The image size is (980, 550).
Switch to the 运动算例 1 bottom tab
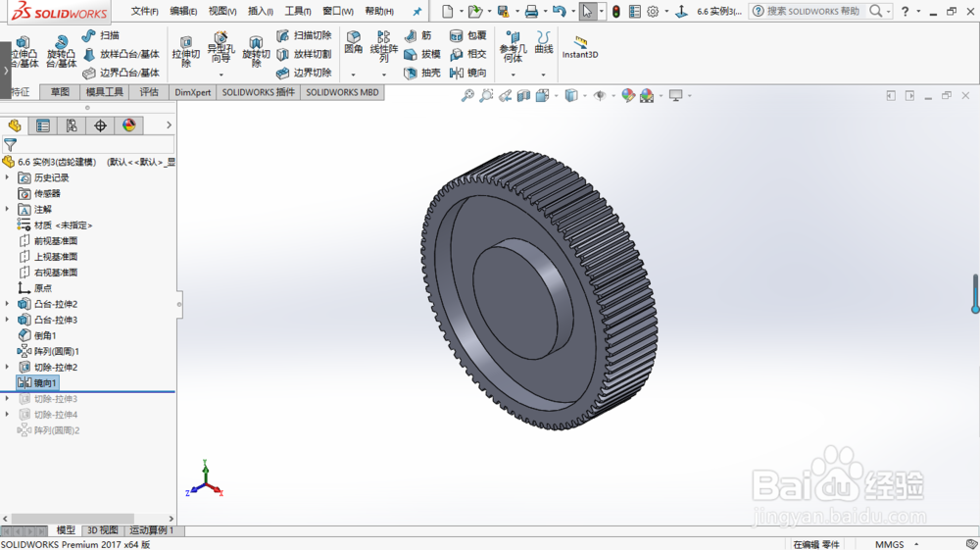(152, 530)
